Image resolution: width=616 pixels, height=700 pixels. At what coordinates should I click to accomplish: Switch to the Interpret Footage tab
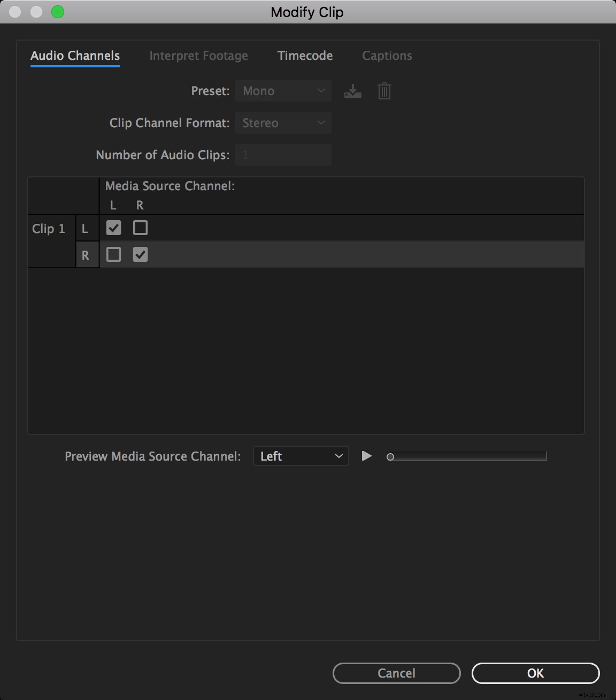click(x=199, y=56)
